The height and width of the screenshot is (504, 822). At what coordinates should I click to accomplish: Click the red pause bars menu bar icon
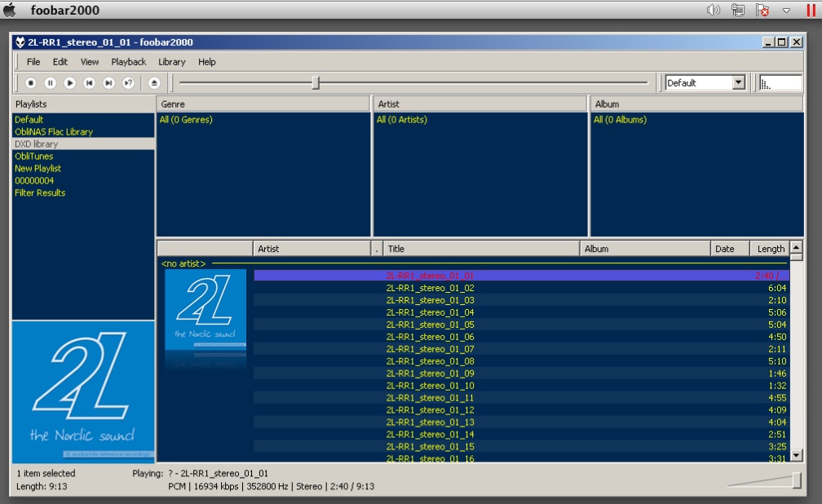pyautogui.click(x=811, y=10)
